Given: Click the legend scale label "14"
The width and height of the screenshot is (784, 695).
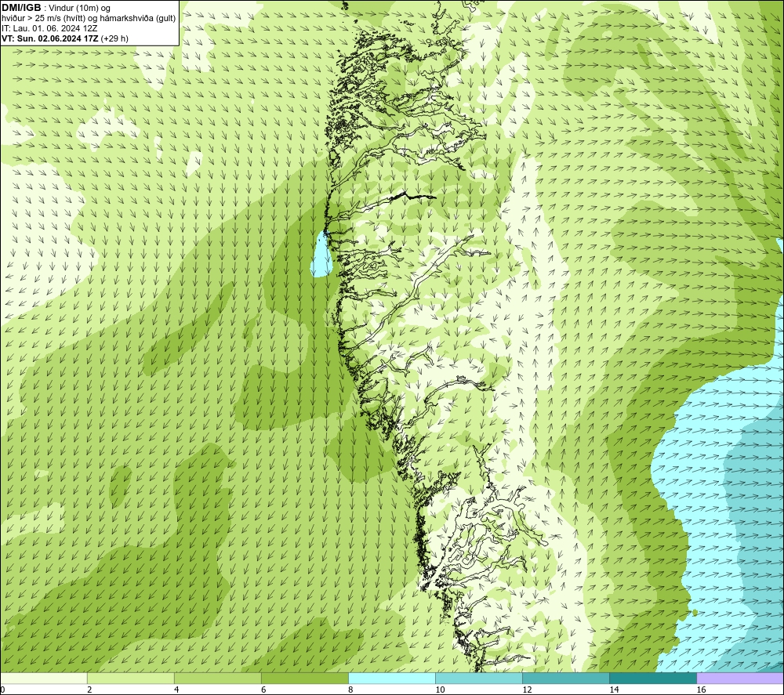Looking at the screenshot, I should (x=614, y=690).
